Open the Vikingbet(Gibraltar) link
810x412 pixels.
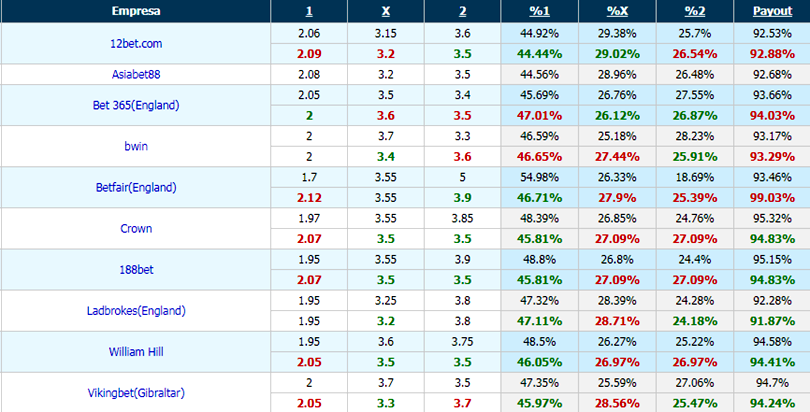(x=136, y=393)
